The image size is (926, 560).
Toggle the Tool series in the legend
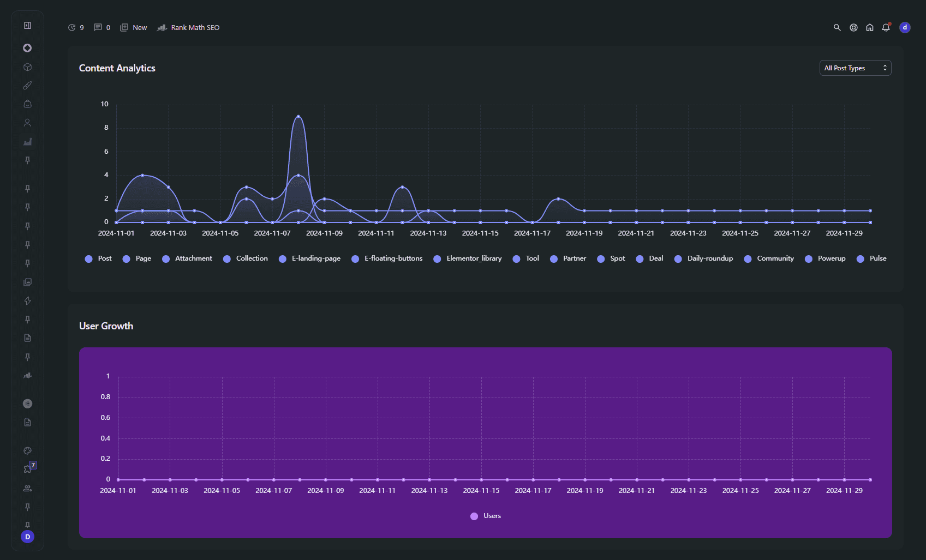[x=526, y=258]
